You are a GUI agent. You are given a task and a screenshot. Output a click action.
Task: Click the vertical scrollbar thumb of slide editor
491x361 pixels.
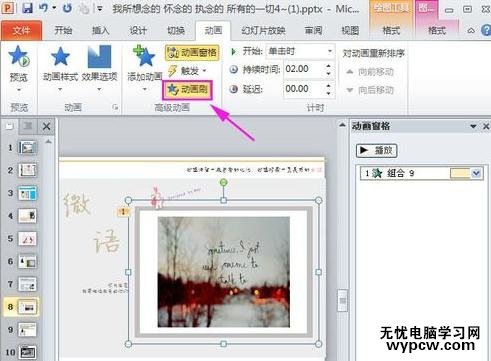point(342,300)
